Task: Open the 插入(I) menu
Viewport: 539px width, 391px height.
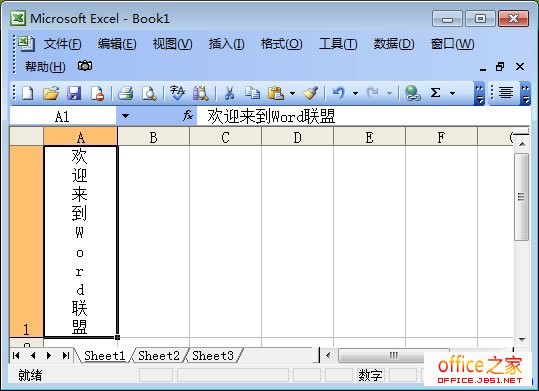Action: [x=226, y=44]
